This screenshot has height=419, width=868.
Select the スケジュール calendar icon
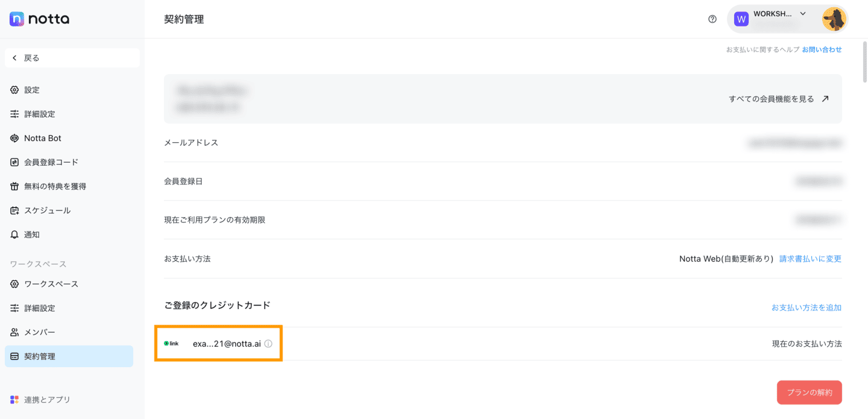13,210
